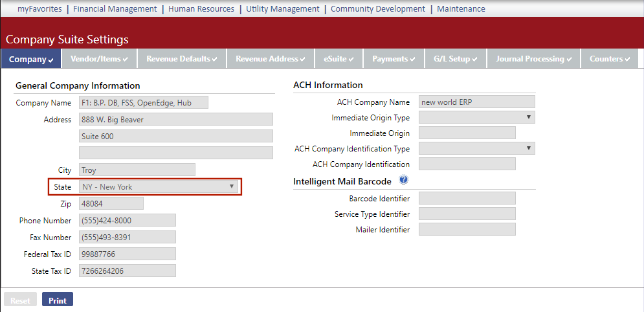644x312 pixels.
Task: Expand the Immediate Origin Type dropdown
Action: coord(476,118)
